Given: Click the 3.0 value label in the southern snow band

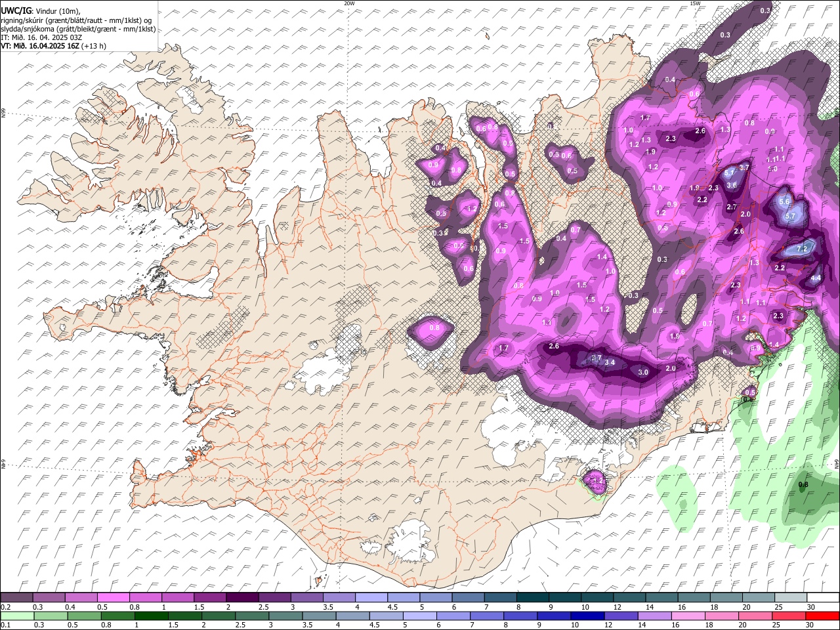Looking at the screenshot, I should pyautogui.click(x=643, y=372).
